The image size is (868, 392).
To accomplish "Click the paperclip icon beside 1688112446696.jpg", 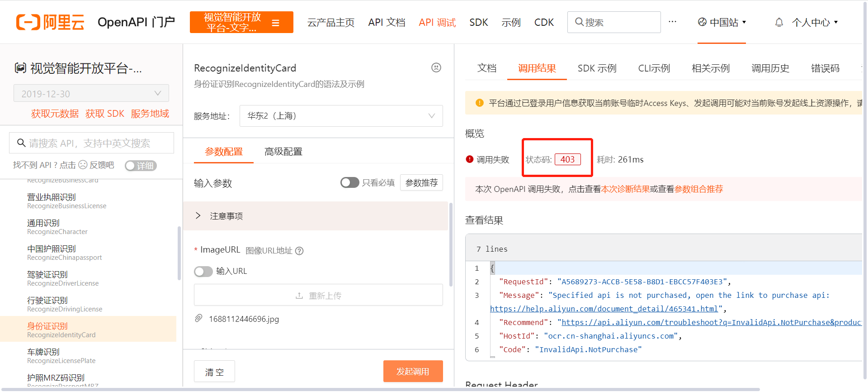I will (x=198, y=318).
